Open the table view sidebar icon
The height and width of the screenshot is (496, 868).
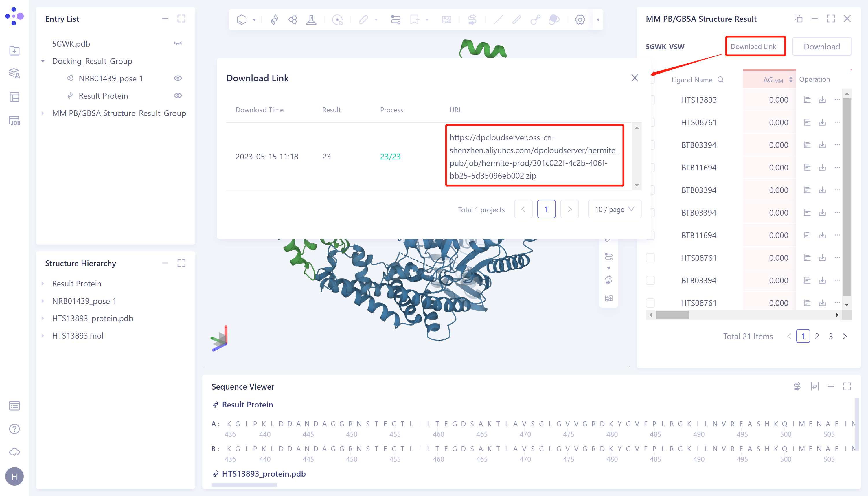pos(14,97)
